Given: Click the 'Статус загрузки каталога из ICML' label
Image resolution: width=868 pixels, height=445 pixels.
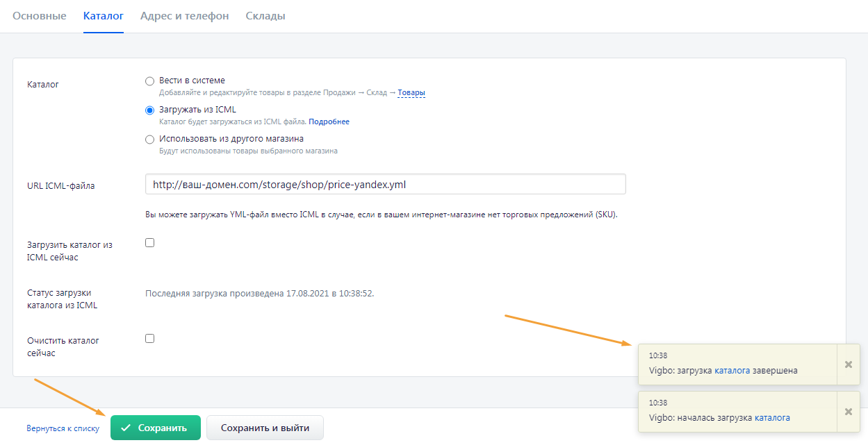Looking at the screenshot, I should click(63, 299).
